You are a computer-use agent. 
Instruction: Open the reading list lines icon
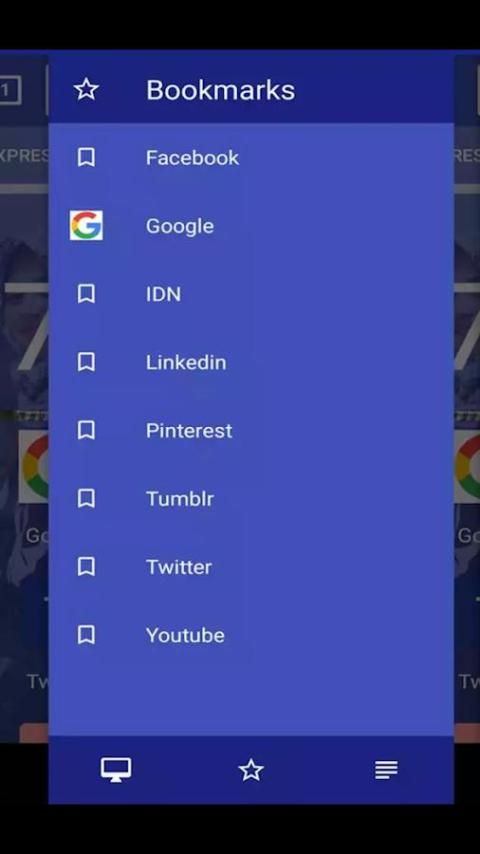click(386, 770)
